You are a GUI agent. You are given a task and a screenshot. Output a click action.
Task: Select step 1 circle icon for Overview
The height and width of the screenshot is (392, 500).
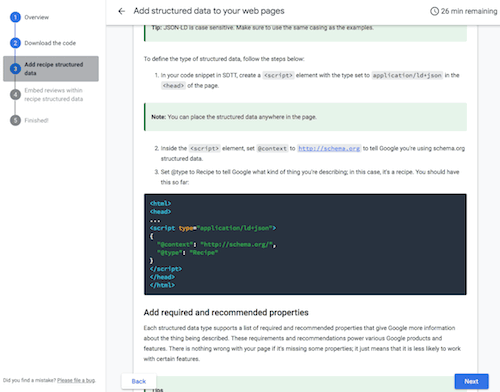tap(15, 17)
